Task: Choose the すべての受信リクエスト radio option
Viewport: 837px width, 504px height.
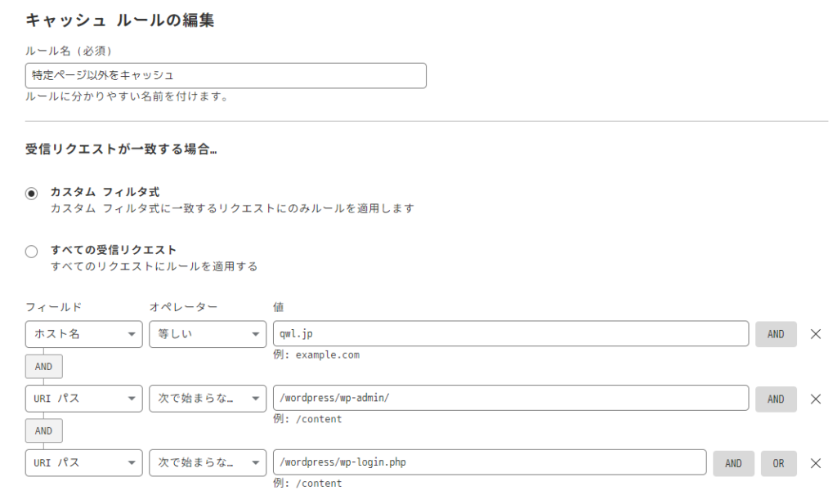Action: click(32, 251)
